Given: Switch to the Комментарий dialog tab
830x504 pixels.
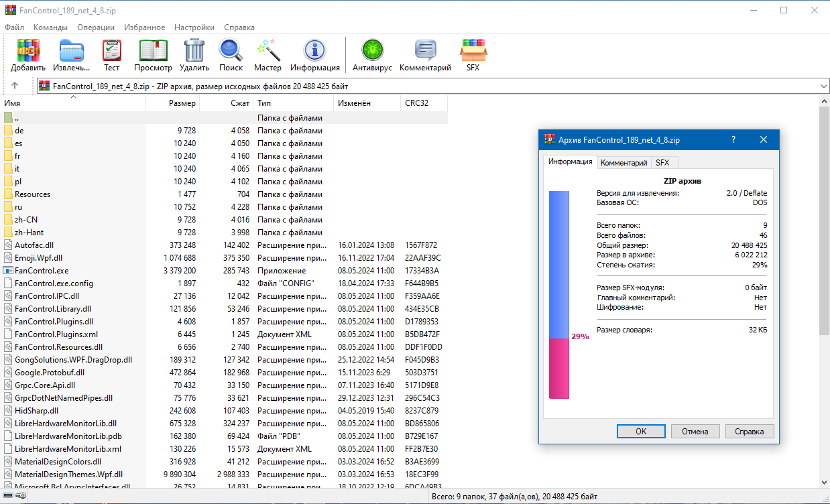Looking at the screenshot, I should (624, 162).
